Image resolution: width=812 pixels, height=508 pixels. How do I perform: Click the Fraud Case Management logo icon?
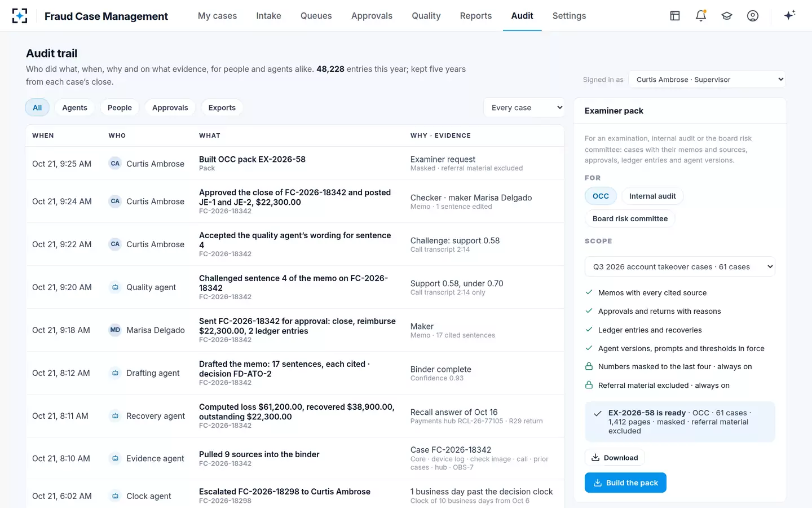20,16
